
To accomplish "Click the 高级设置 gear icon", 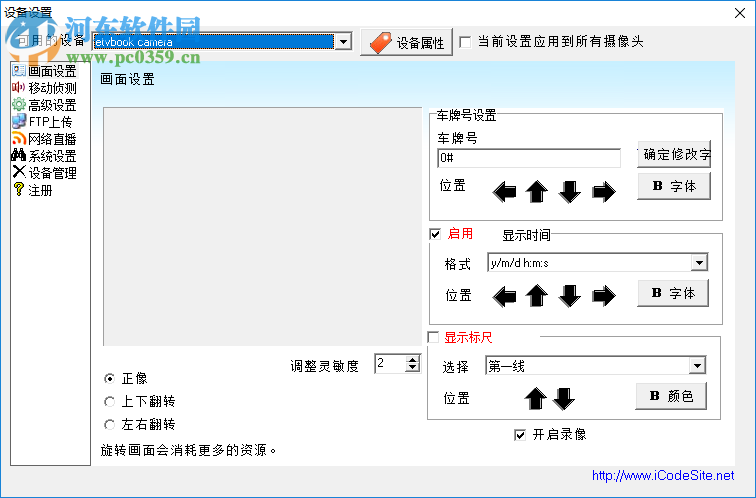I will click(x=19, y=105).
